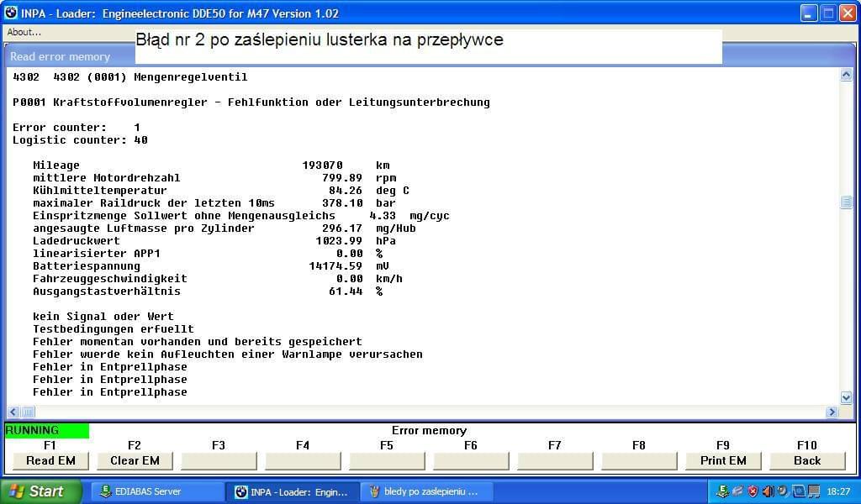Click the 'Einspritzmenge Sollwert' 4.33 row

tap(241, 216)
